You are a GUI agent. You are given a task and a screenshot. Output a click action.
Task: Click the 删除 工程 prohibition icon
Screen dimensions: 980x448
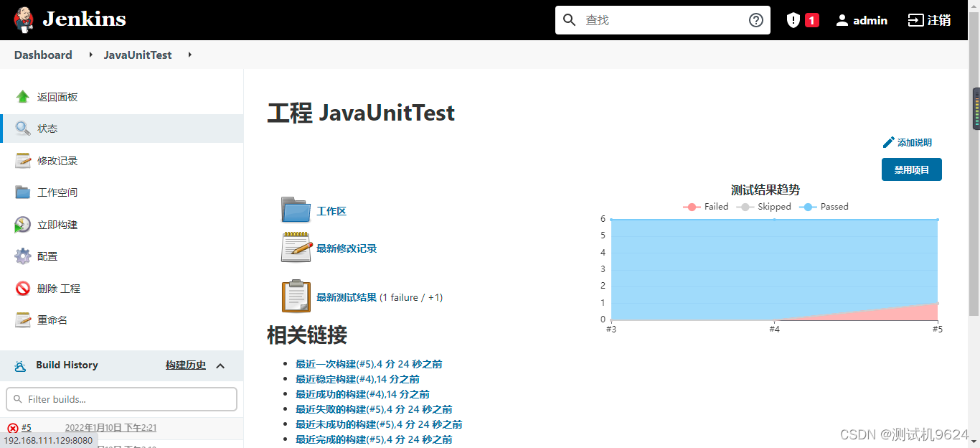[23, 289]
